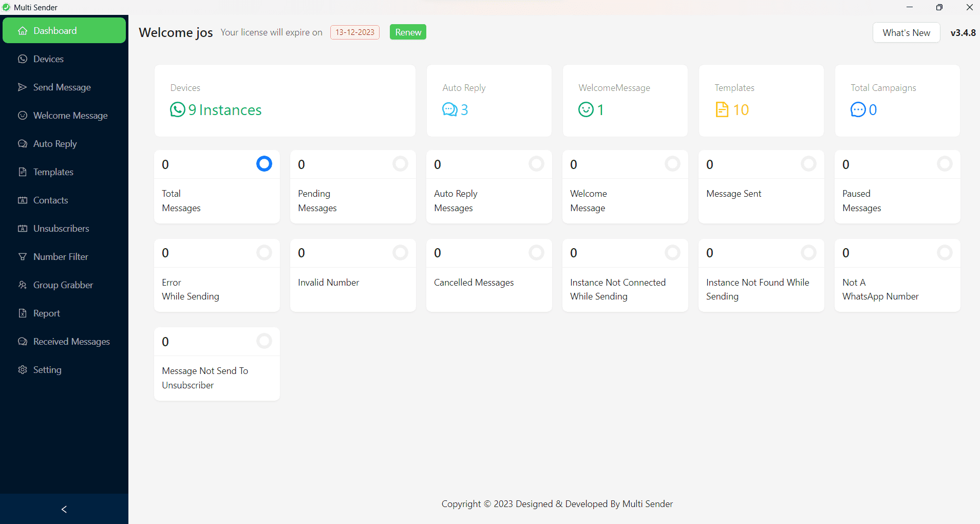
Task: Open Settings using the gear icon
Action: tap(23, 369)
